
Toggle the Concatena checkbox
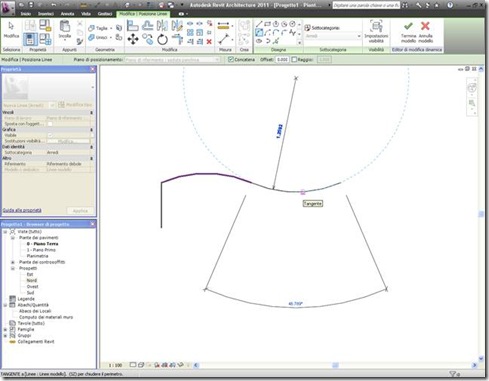point(231,59)
